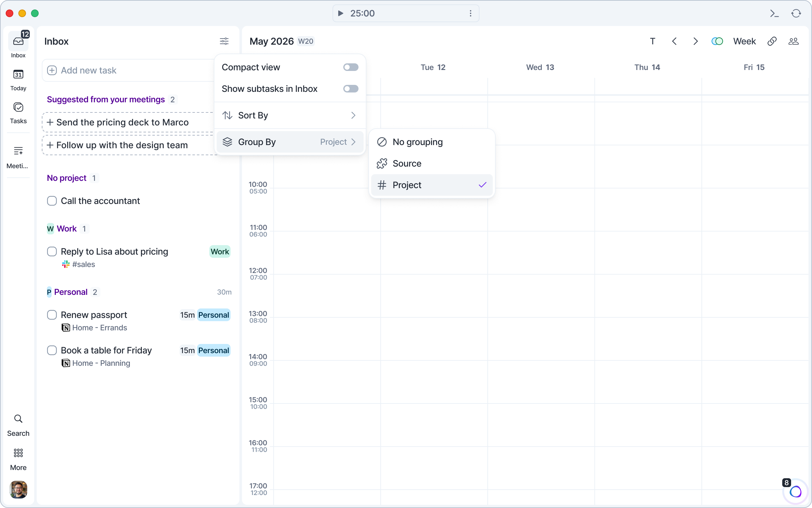The height and width of the screenshot is (508, 812).
Task: Select Source grouping option
Action: click(x=431, y=163)
